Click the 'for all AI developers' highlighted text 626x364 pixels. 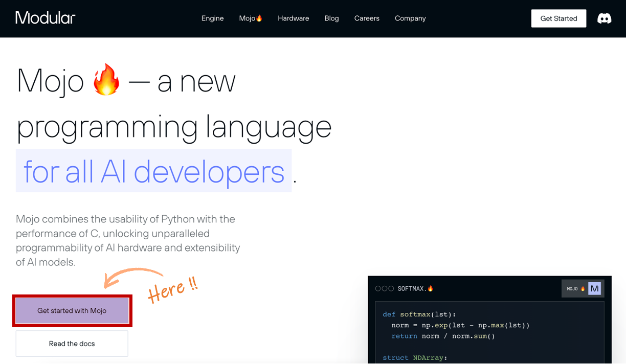[154, 171]
